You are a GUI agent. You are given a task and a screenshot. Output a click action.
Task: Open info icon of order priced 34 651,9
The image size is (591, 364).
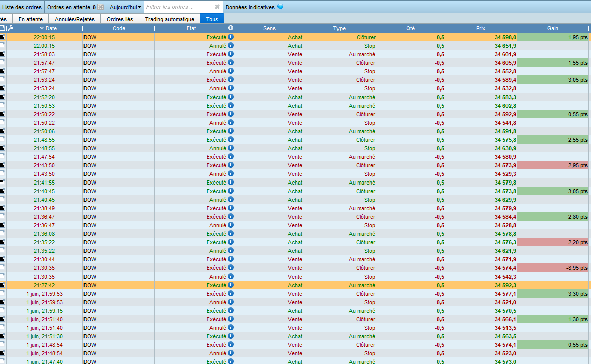[x=231, y=45]
